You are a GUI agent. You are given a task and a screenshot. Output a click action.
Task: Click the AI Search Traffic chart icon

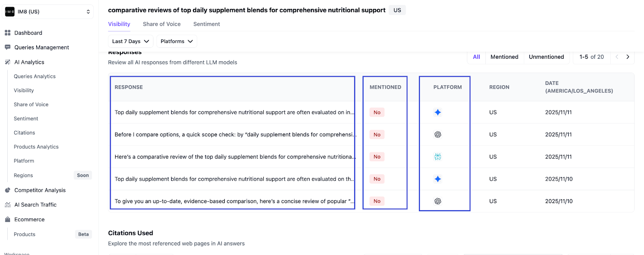[8, 205]
